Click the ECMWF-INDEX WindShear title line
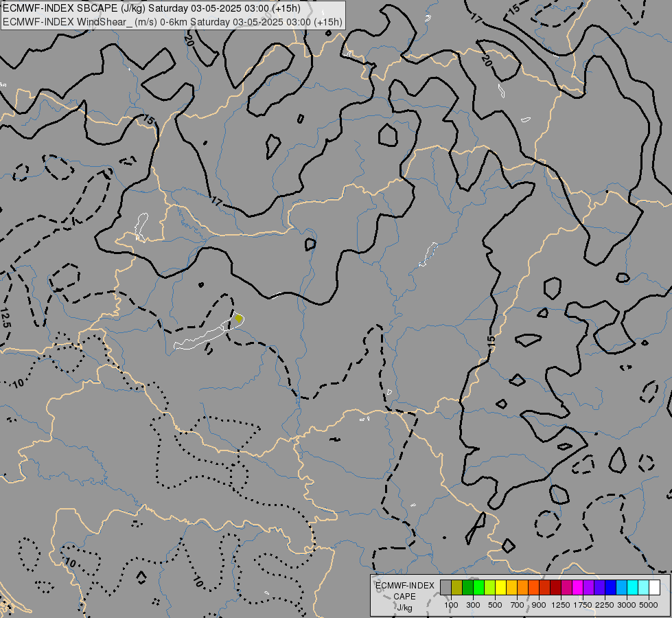 click(173, 22)
